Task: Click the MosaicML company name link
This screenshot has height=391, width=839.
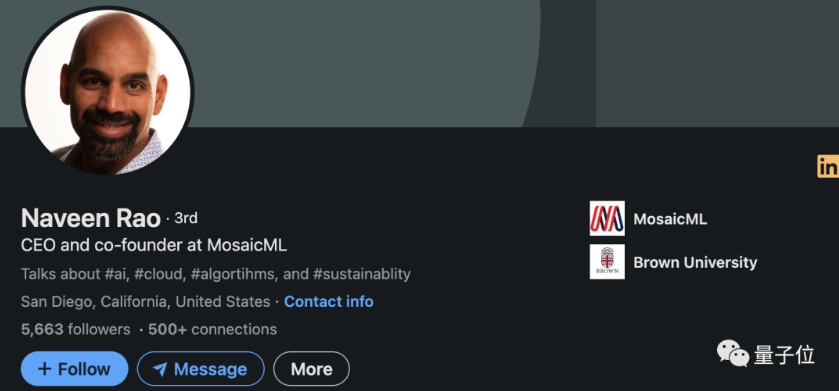Action: pos(670,219)
